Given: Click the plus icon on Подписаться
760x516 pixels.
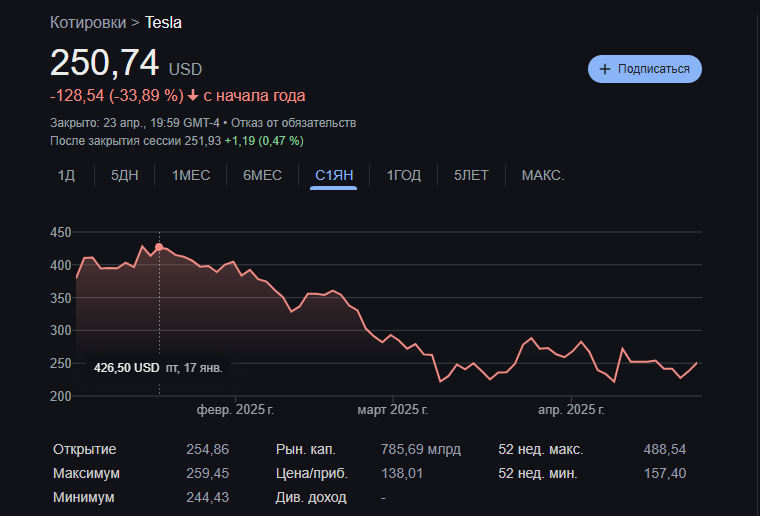Looking at the screenshot, I should [x=604, y=69].
